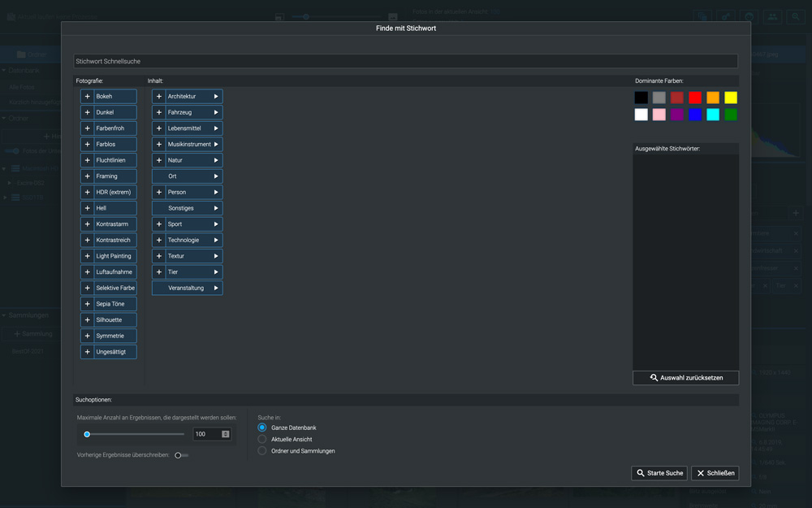812x508 pixels.
Task: Add the Symmetrie keyword with its plus icon
Action: click(x=88, y=336)
